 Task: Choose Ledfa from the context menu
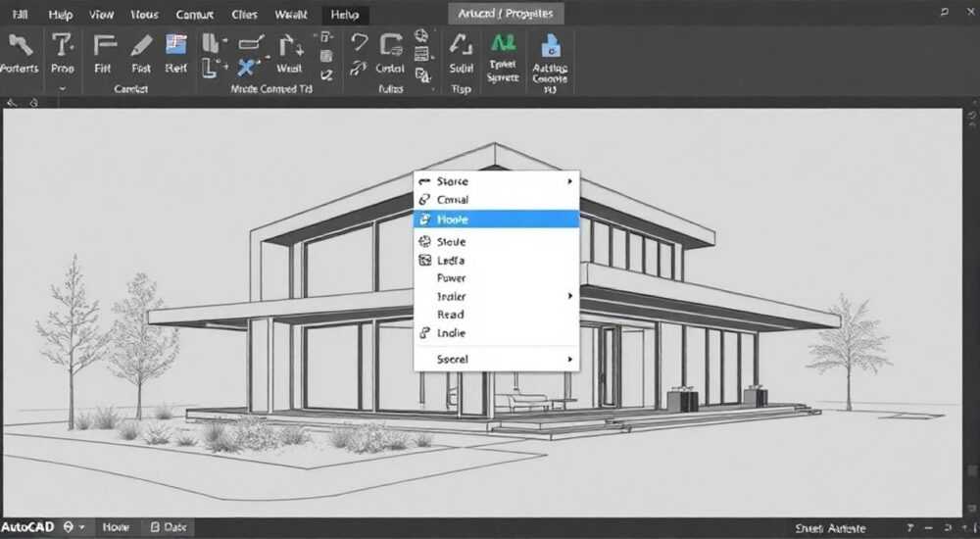(496, 260)
